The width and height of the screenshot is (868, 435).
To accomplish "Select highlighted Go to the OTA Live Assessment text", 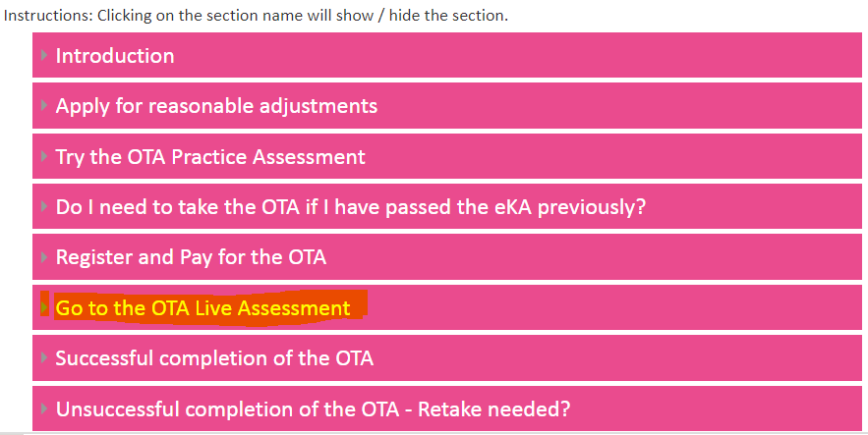I will click(203, 308).
